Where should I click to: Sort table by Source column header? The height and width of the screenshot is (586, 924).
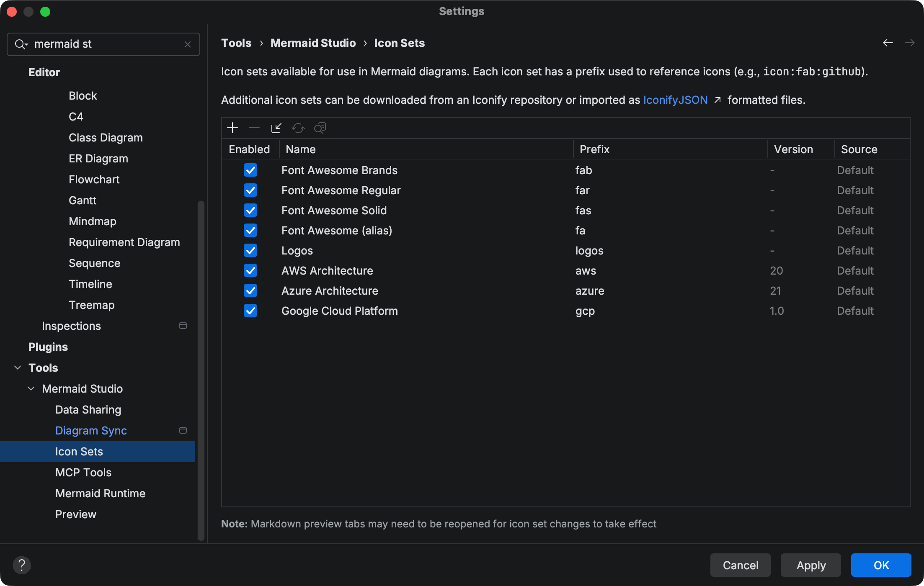tap(872, 149)
